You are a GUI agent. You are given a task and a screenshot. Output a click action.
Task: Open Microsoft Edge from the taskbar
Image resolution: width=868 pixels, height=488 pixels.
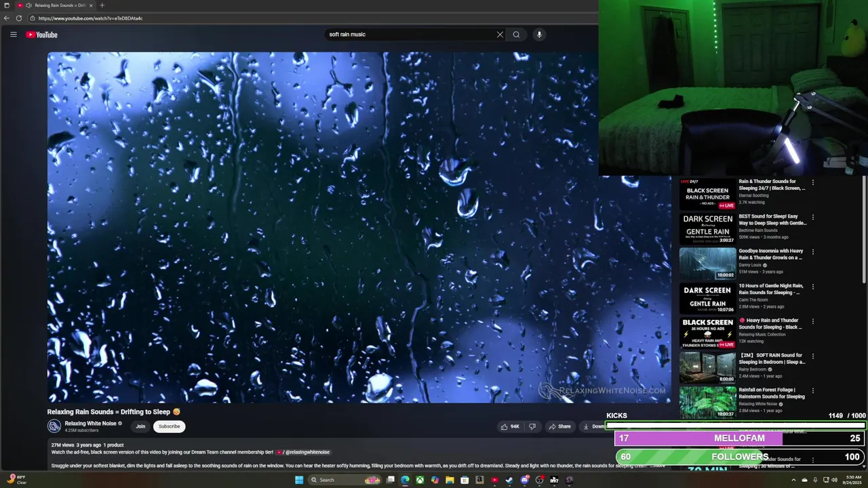pyautogui.click(x=405, y=480)
